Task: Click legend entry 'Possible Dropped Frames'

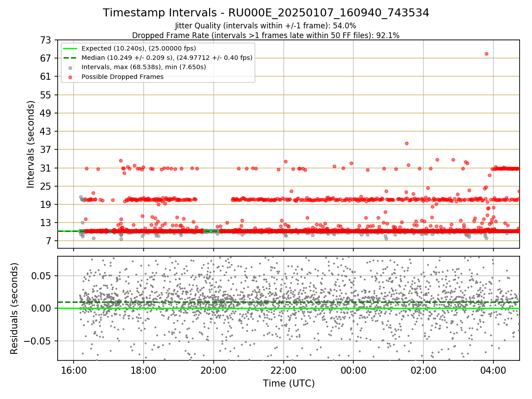Action: [122, 77]
